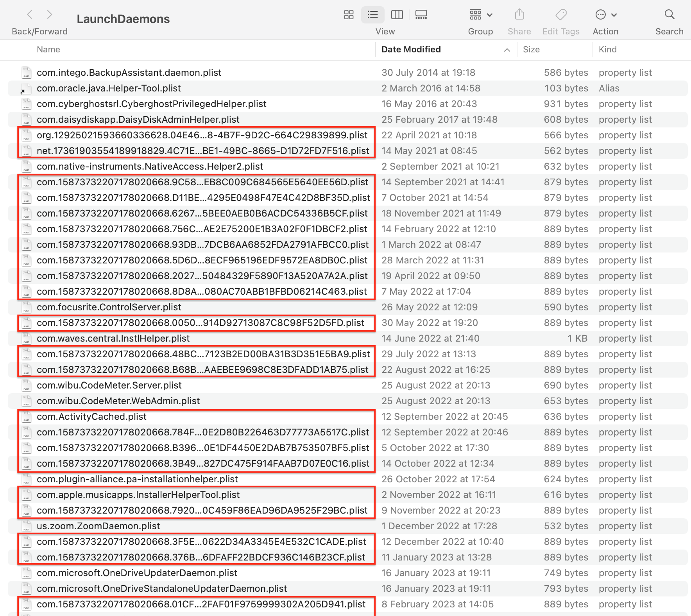This screenshot has width=691, height=616.
Task: Reverse sort order with the chevron arrow
Action: click(x=507, y=50)
